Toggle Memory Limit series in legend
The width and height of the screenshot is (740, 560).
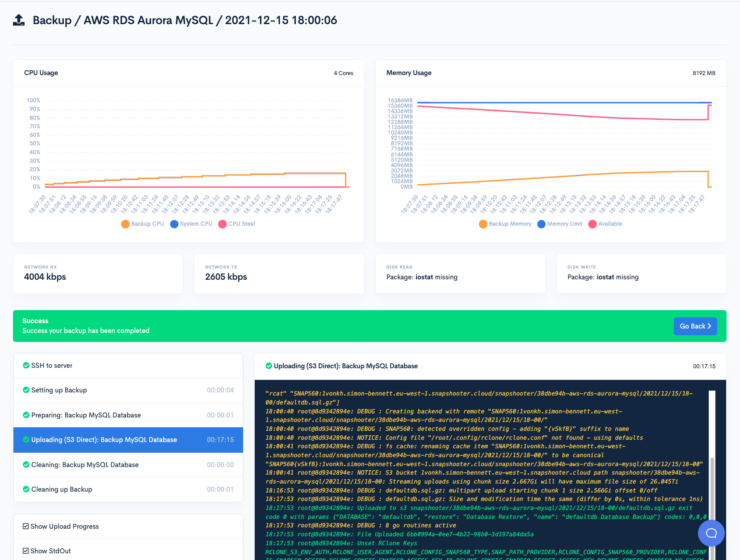coord(560,224)
